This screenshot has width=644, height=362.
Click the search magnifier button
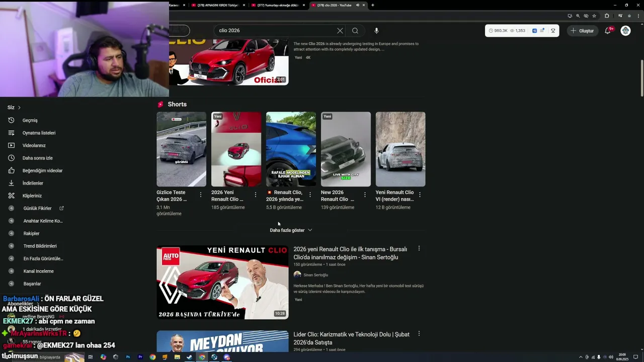tap(355, 31)
